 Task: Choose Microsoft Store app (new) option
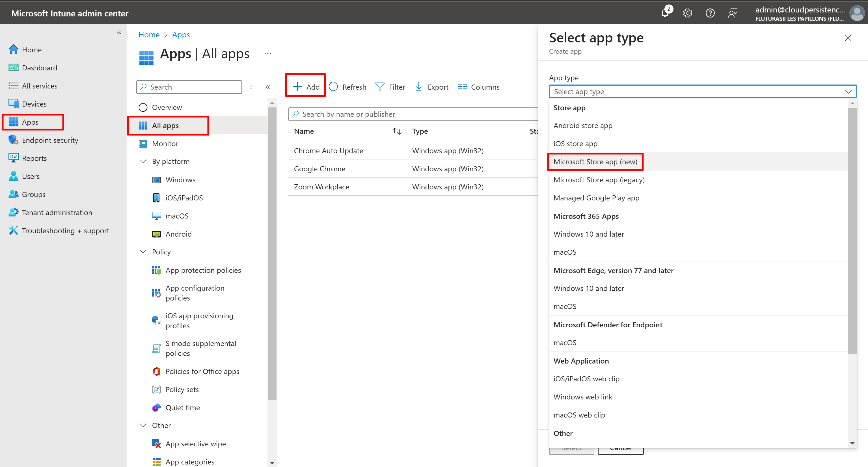tap(699, 162)
